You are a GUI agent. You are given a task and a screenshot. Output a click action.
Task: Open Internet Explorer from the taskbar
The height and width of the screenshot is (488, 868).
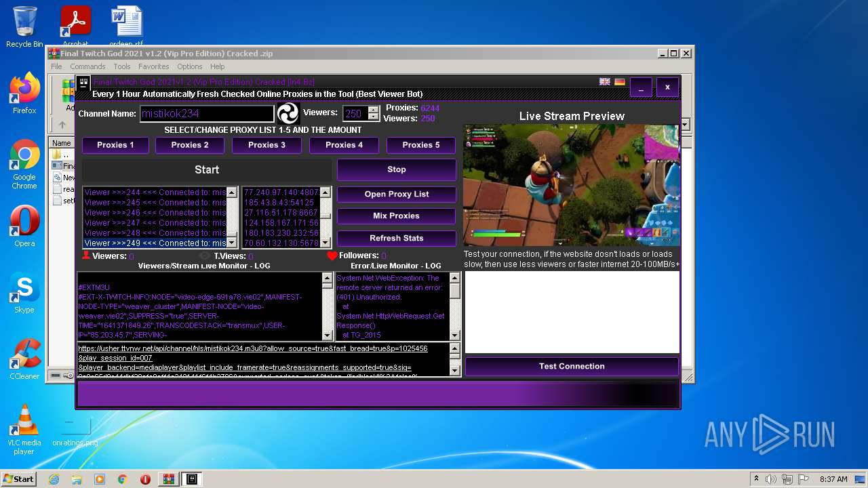tap(54, 479)
